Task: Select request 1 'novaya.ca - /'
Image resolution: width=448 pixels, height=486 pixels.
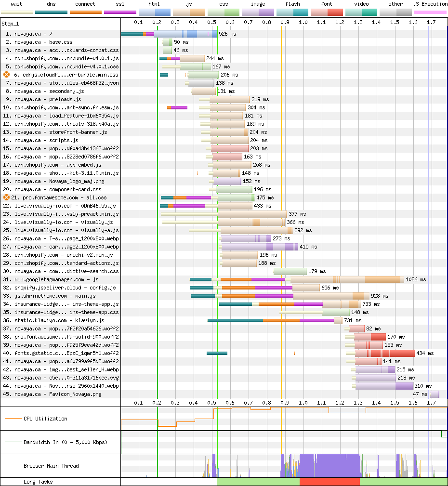Action: point(29,34)
